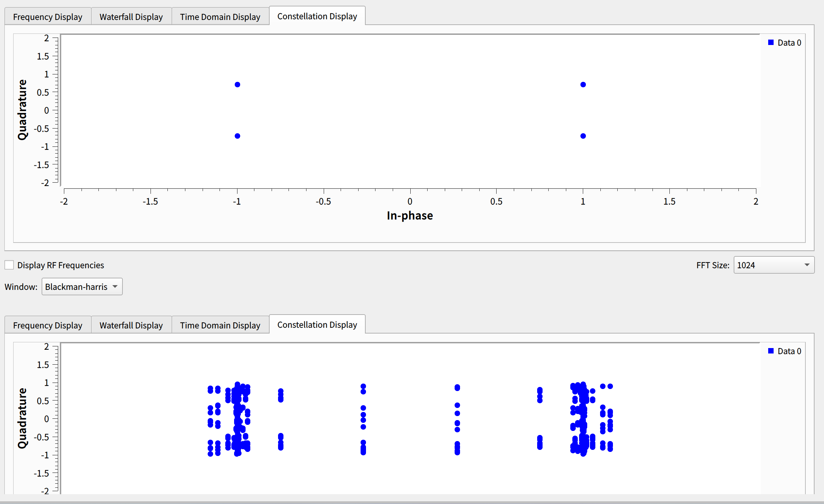
Task: Open the top Waterfall Display tab
Action: click(131, 17)
